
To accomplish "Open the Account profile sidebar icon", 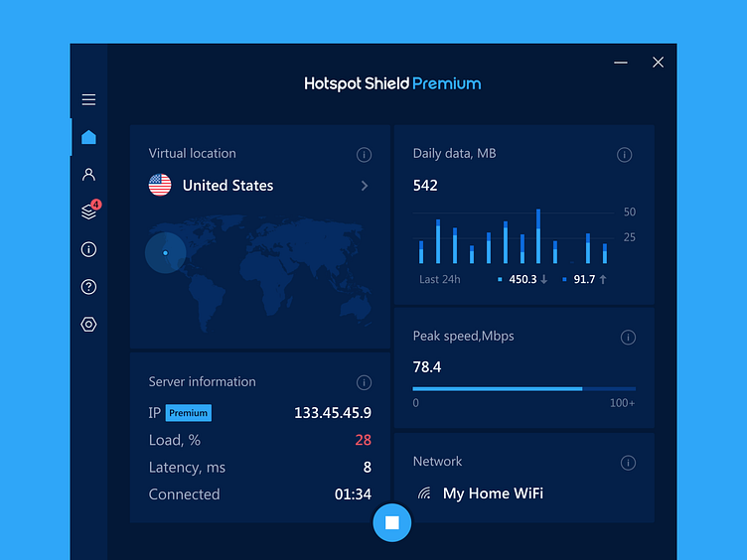I will point(88,175).
